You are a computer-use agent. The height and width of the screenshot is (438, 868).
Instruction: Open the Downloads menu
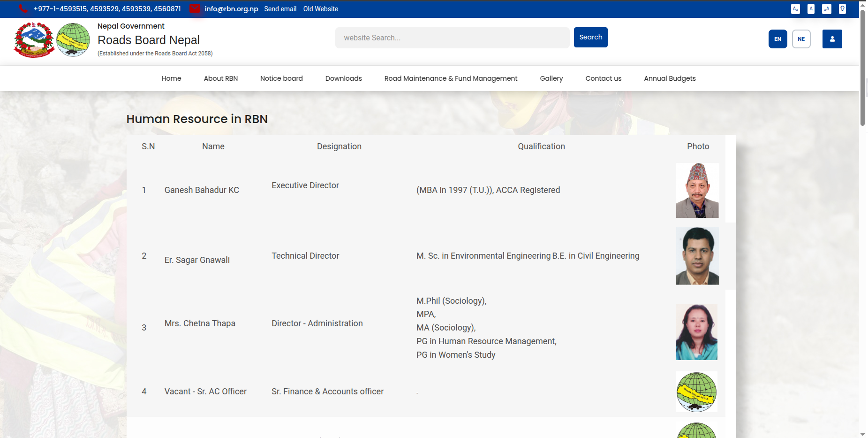pyautogui.click(x=343, y=78)
